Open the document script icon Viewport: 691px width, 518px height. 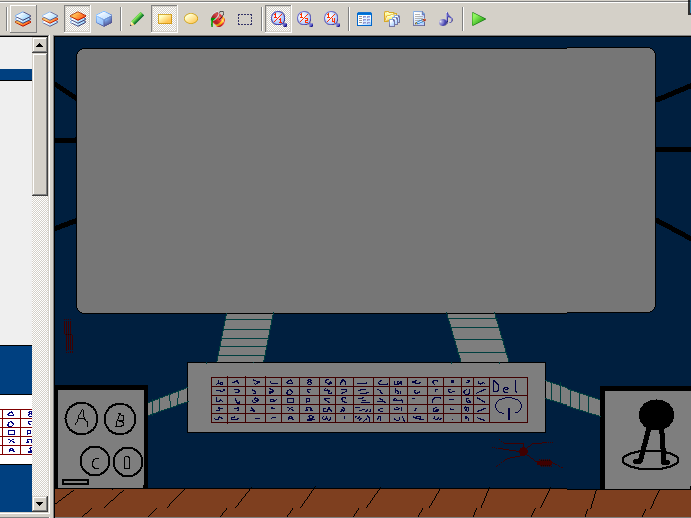click(419, 19)
